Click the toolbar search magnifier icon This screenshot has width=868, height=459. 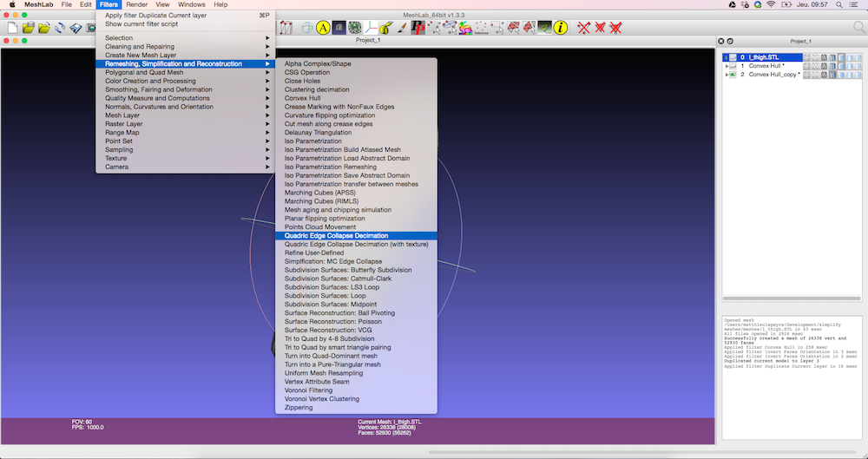click(858, 27)
